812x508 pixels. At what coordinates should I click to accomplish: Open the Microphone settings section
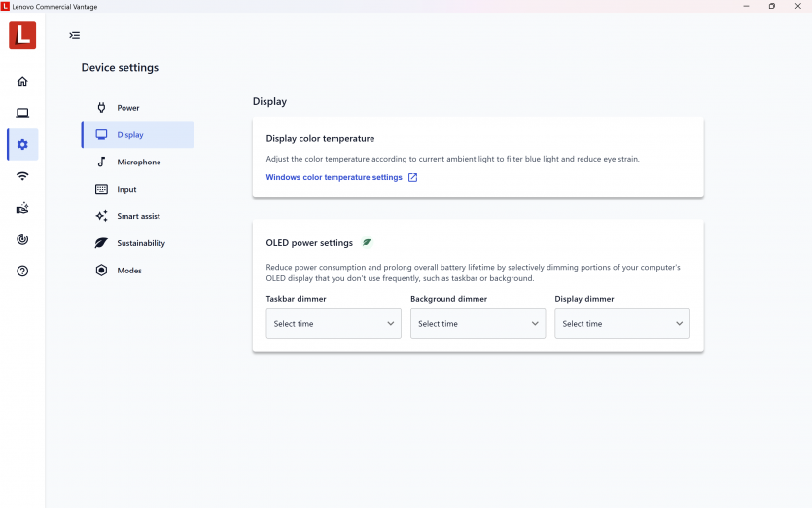pyautogui.click(x=138, y=163)
